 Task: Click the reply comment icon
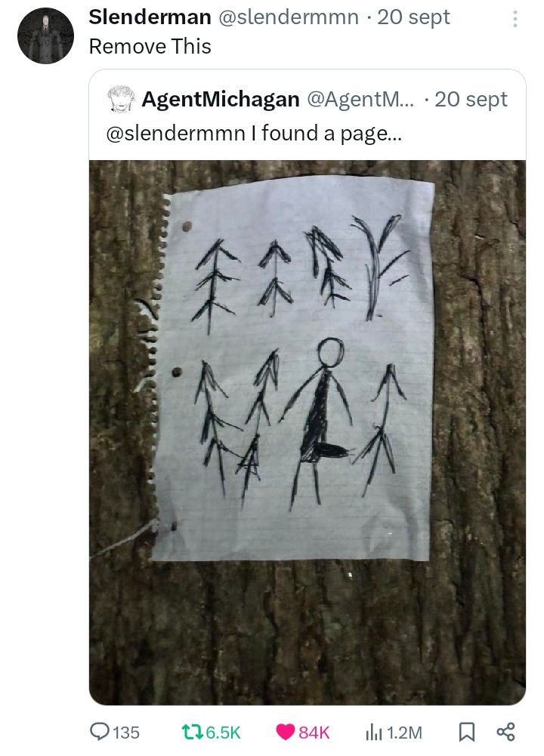tap(100, 732)
